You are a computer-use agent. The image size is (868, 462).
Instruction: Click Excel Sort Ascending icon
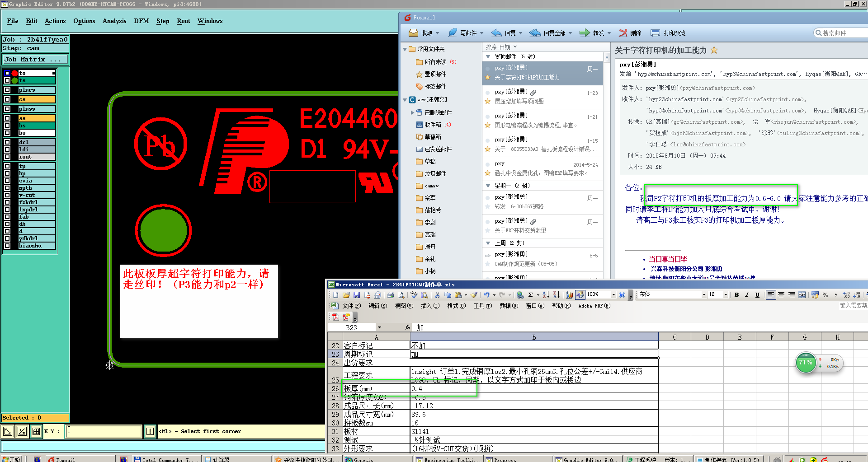546,295
